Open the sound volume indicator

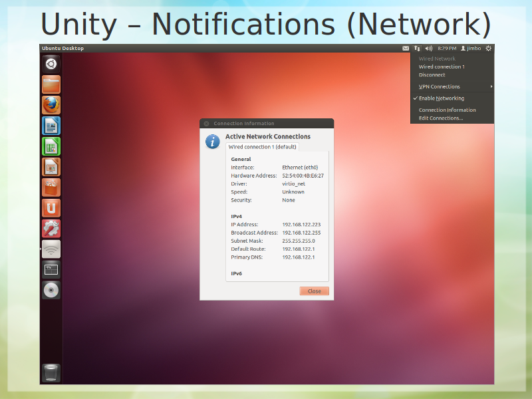(428, 49)
